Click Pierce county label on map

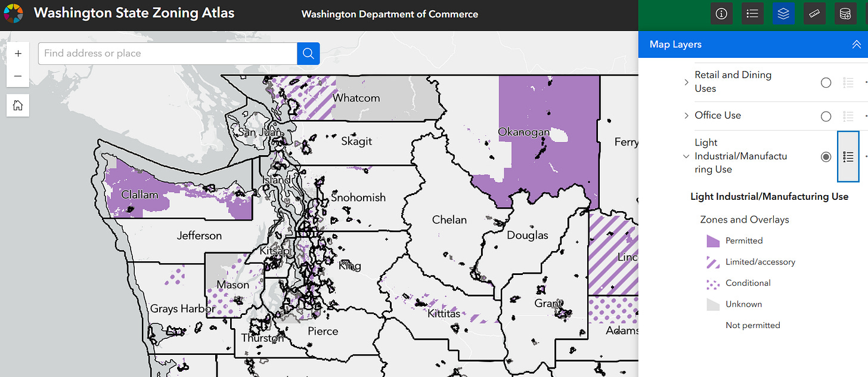click(323, 332)
